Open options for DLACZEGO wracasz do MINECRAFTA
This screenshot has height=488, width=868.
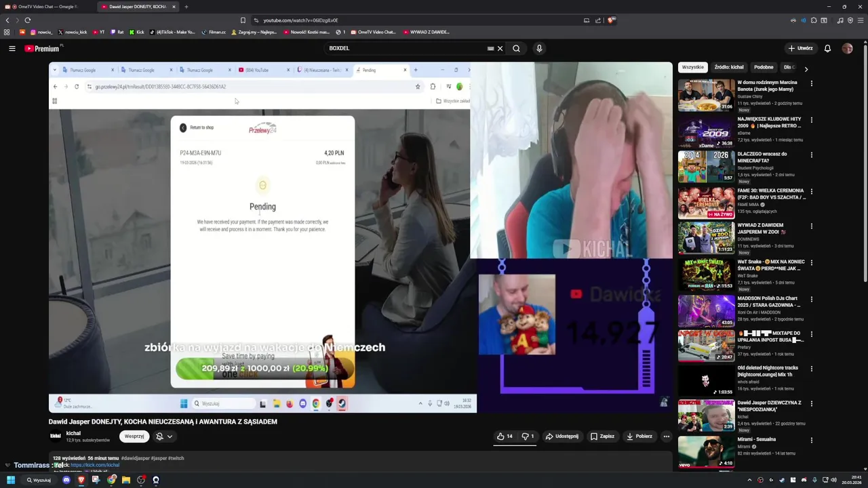tap(811, 155)
